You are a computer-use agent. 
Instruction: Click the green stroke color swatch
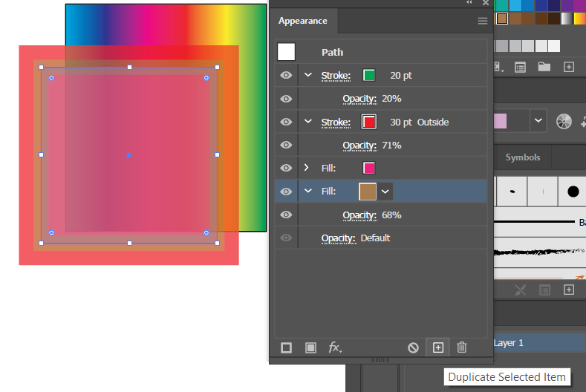pos(369,76)
